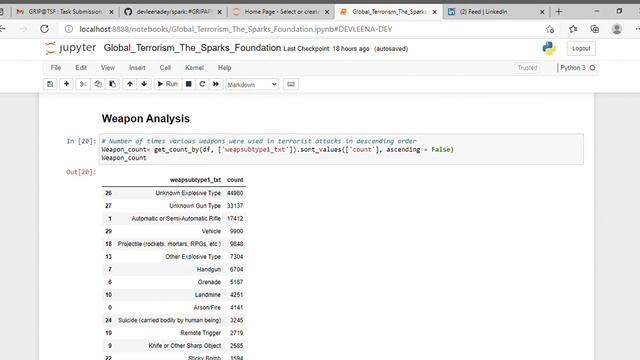View site information icon
This screenshot has width=640, height=360.
(69, 29)
